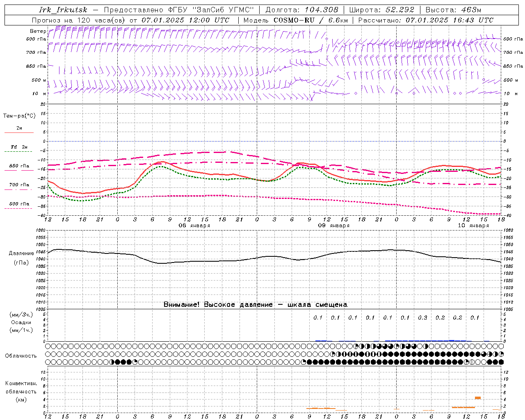Click the tallest orange convective cloud bar
The width and height of the screenshot is (525, 420).
tap(478, 398)
